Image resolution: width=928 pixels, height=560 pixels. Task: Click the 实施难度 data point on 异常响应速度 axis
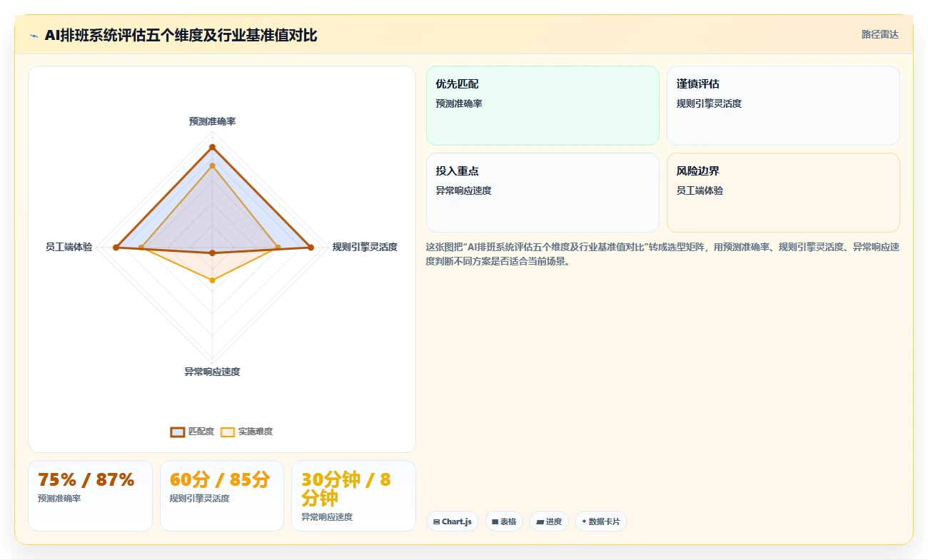pos(212,280)
